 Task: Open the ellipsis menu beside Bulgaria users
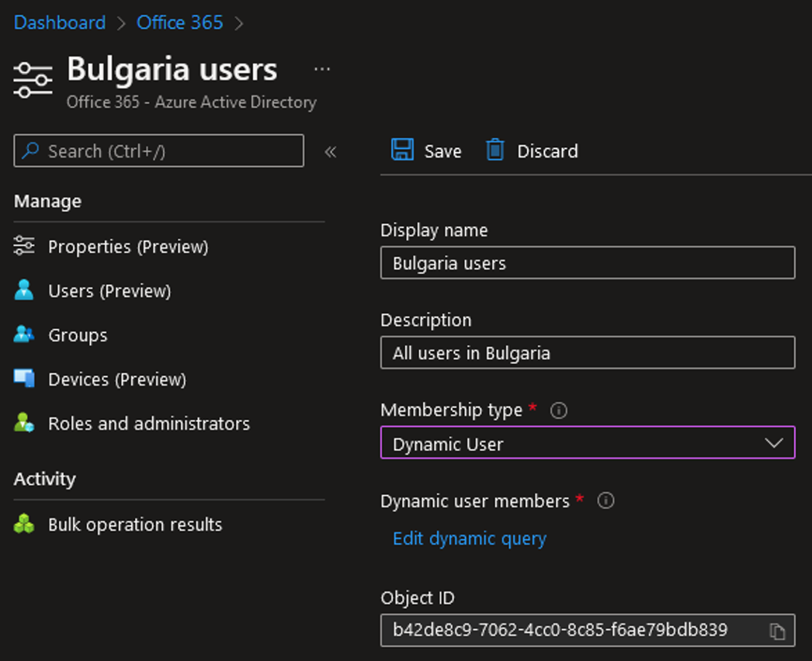pos(322,69)
